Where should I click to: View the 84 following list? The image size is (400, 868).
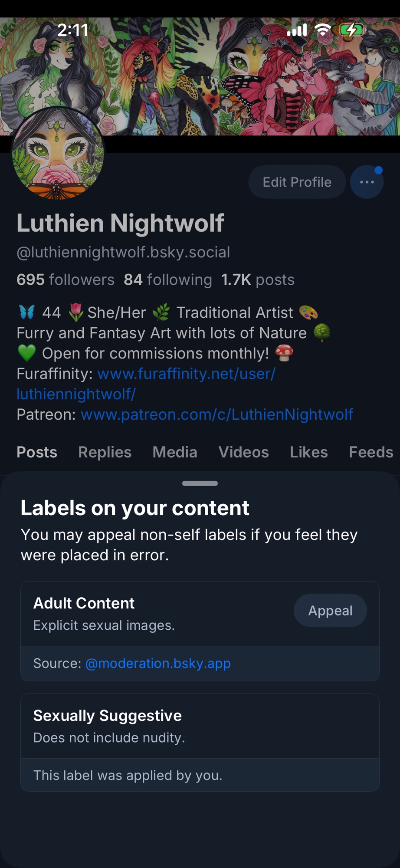(168, 280)
